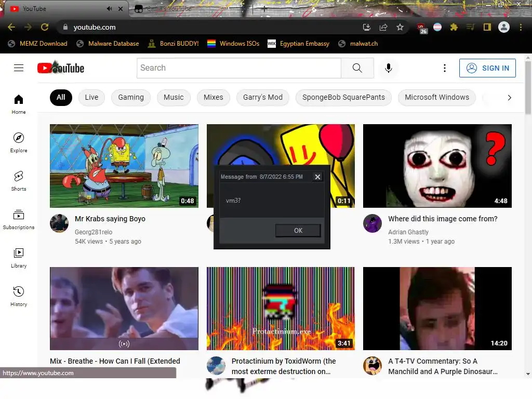Select the Gaming filter chip
Viewport: 532px width, 399px height.
tap(131, 97)
